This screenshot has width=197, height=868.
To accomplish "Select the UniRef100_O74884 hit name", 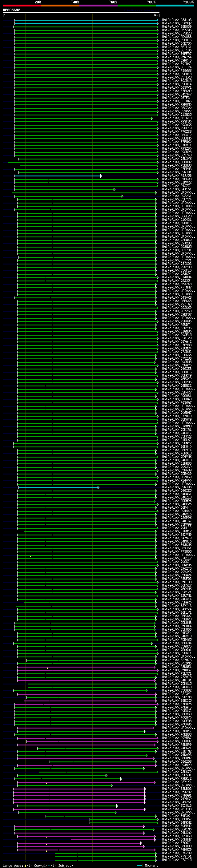I will (177, 277).
